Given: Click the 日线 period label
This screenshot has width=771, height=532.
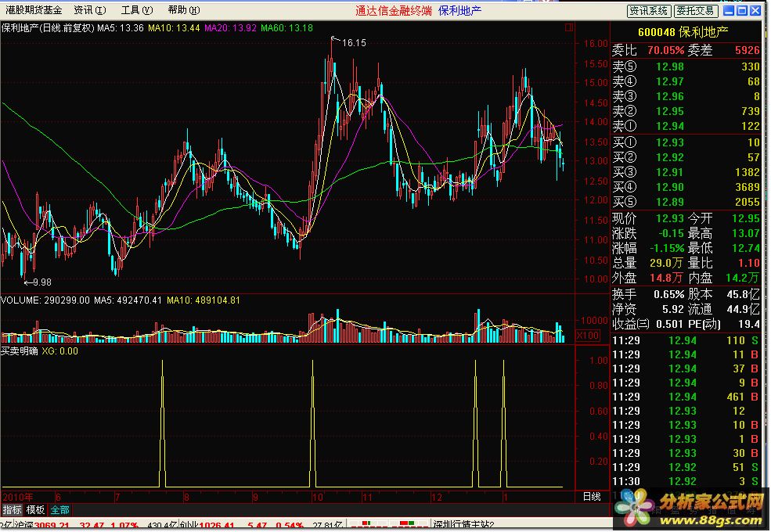Looking at the screenshot, I should pos(592,497).
